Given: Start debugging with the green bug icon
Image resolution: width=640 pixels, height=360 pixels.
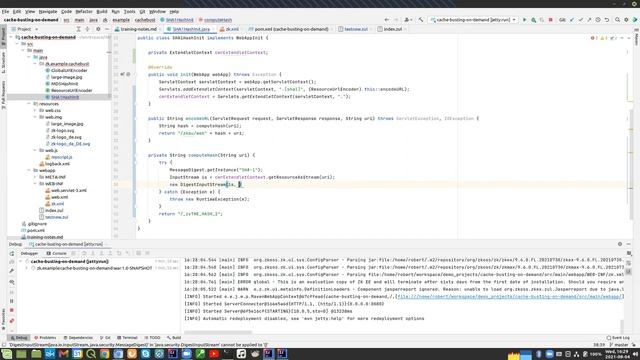Looking at the screenshot, I should point(533,20).
